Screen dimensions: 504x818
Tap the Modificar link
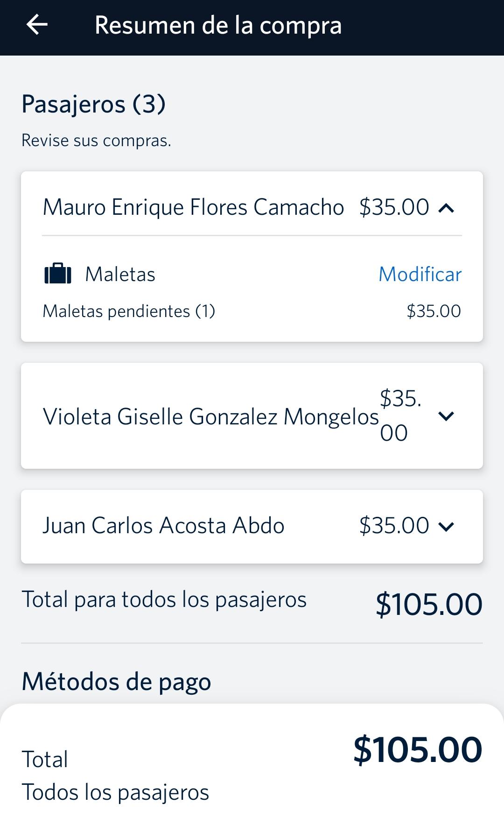[420, 274]
